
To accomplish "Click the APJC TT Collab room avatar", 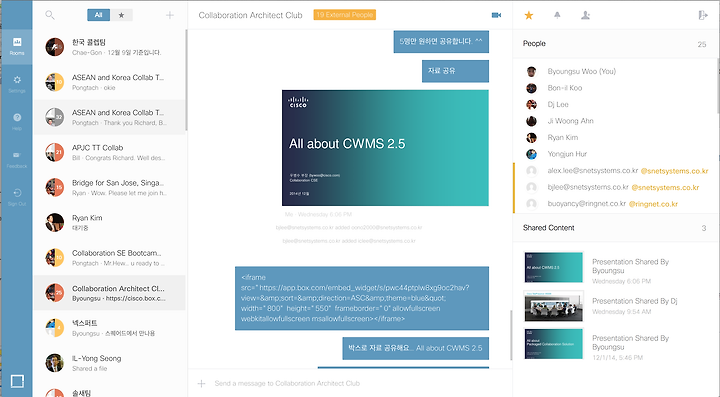I will point(55,152).
